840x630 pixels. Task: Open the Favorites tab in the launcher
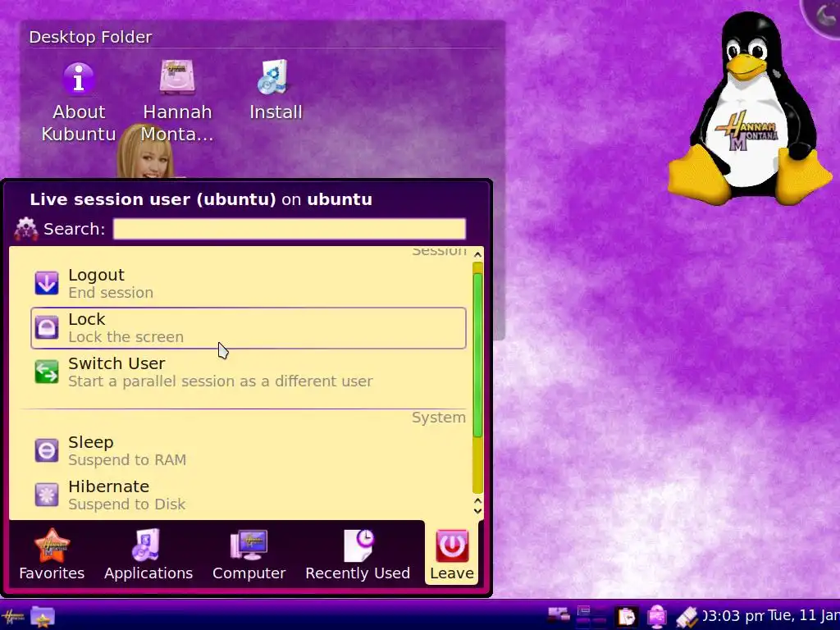[52, 555]
